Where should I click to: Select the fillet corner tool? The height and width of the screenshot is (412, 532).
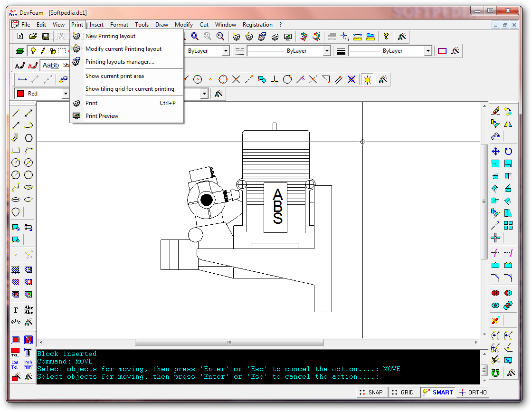(x=508, y=278)
